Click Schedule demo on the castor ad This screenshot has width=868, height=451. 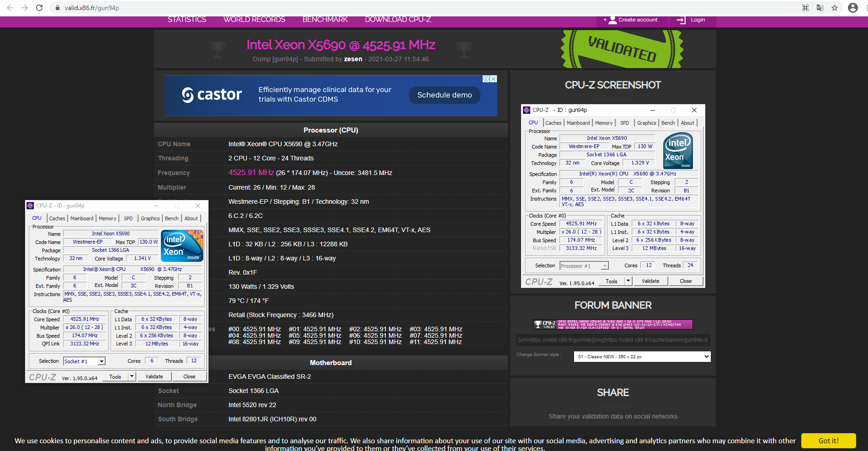(444, 95)
